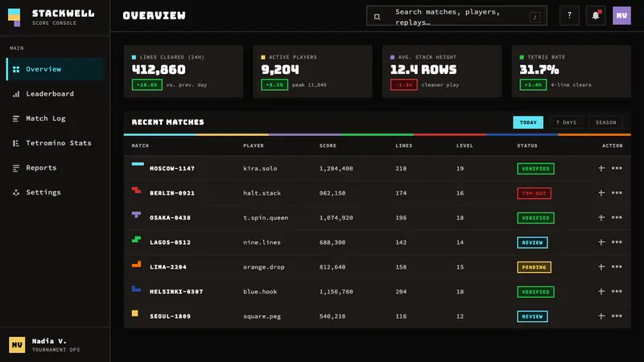The image size is (644, 362).
Task: Open more options for HELSINKI-0307
Action: (x=617, y=291)
